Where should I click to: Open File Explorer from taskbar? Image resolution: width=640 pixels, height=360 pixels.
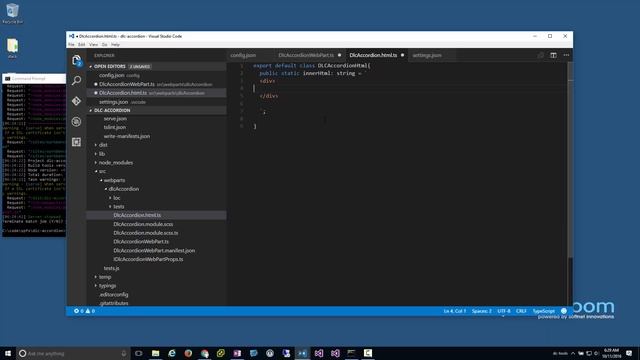pos(156,353)
